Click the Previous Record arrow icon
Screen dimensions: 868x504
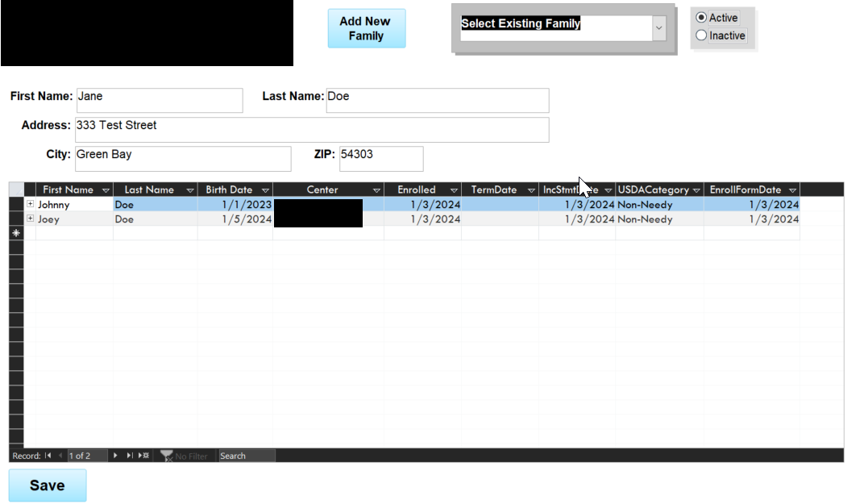[60, 456]
